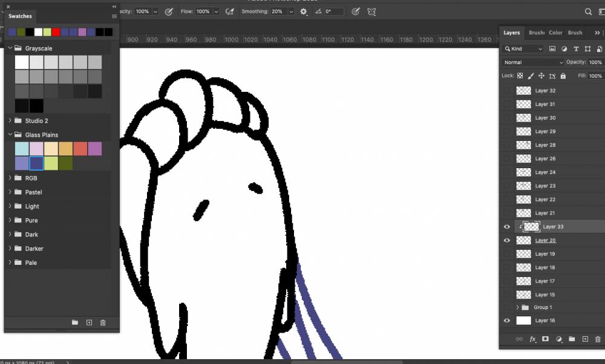Open the Flow percentage dropdown
This screenshot has width=605, height=364.
pyautogui.click(x=217, y=11)
